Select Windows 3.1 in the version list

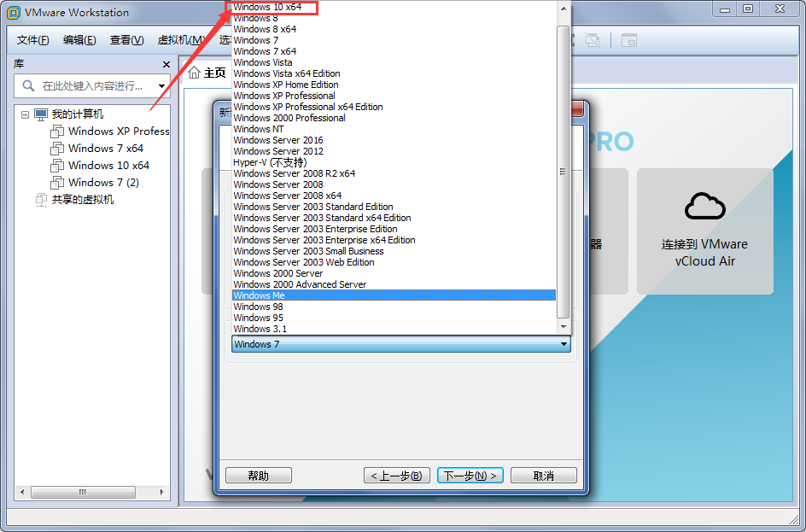[394, 329]
